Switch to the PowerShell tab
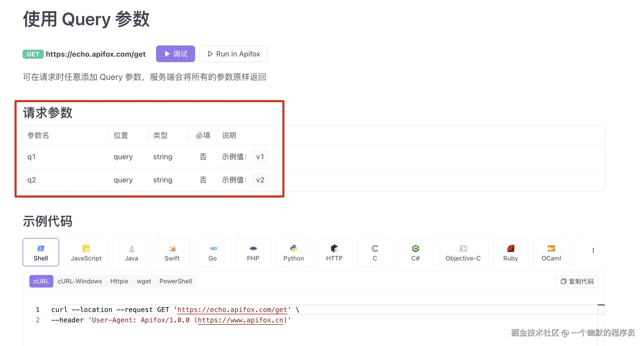 pos(175,281)
